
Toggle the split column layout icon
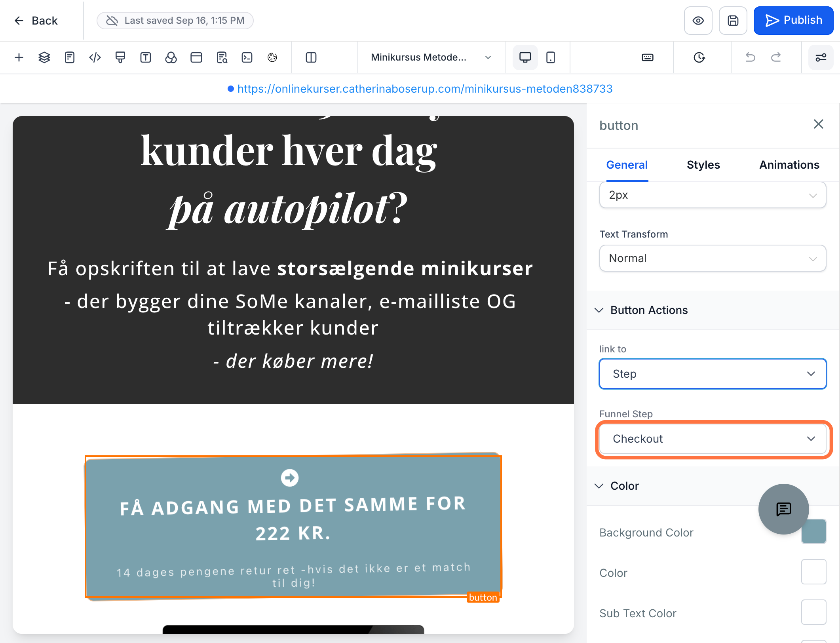(x=311, y=58)
